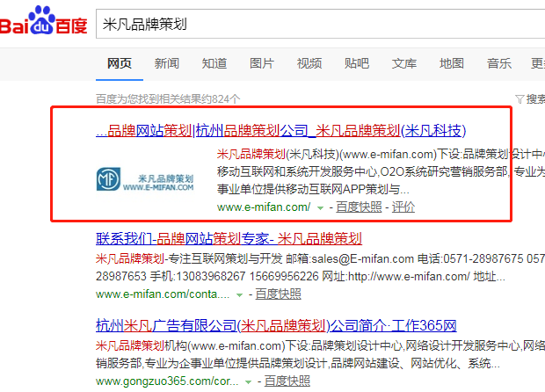Expand the dropdown arrow after www.e-mifan.com/conta...
The width and height of the screenshot is (545, 392).
[239, 295]
